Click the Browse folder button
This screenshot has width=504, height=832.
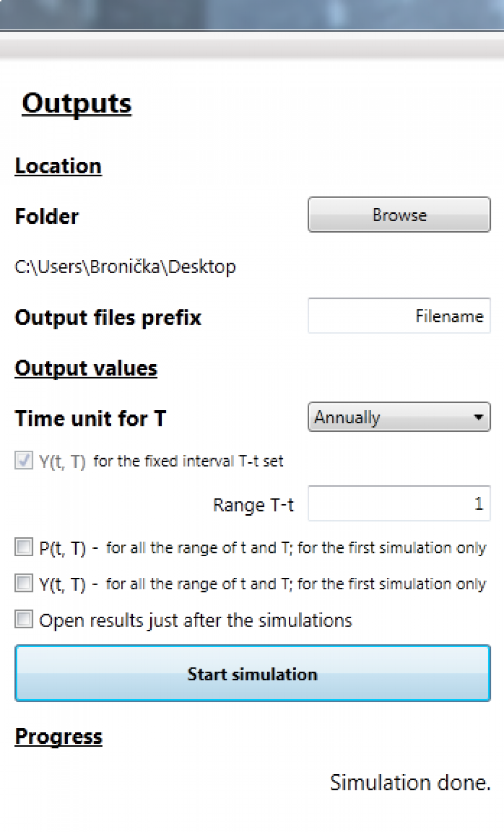[399, 215]
